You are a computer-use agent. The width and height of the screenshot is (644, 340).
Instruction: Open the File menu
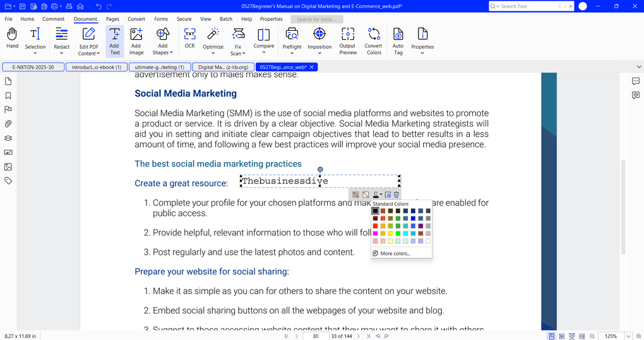tap(8, 19)
